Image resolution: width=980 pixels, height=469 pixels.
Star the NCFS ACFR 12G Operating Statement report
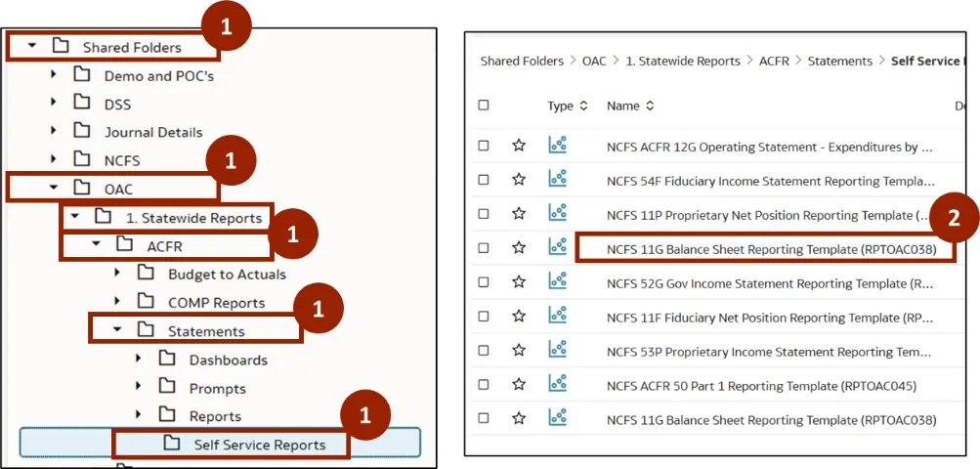coord(519,146)
